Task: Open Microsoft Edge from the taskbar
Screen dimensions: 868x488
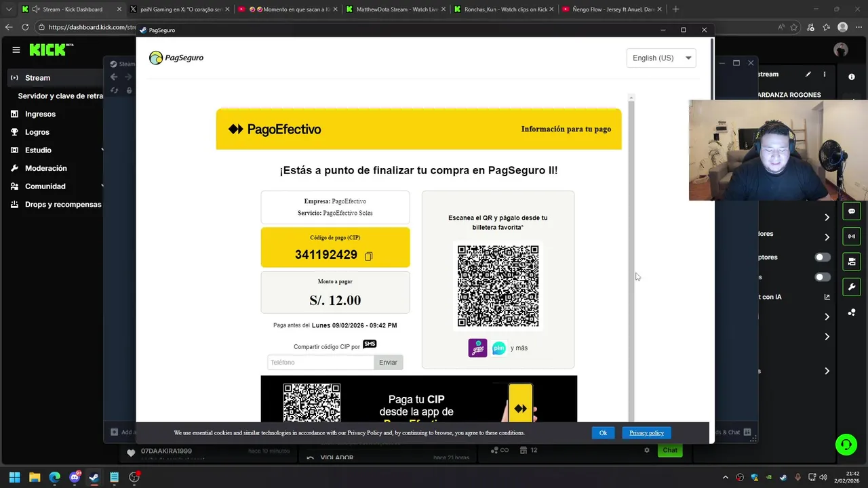Action: (54, 477)
